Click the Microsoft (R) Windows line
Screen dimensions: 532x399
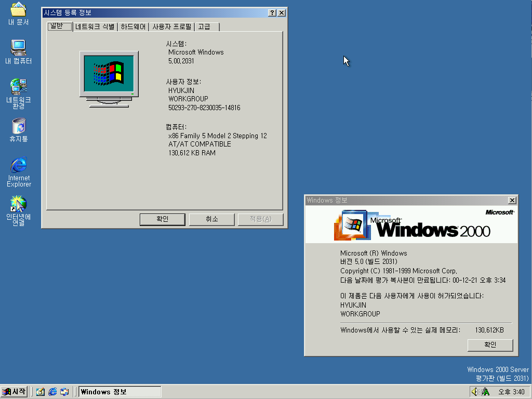click(374, 253)
